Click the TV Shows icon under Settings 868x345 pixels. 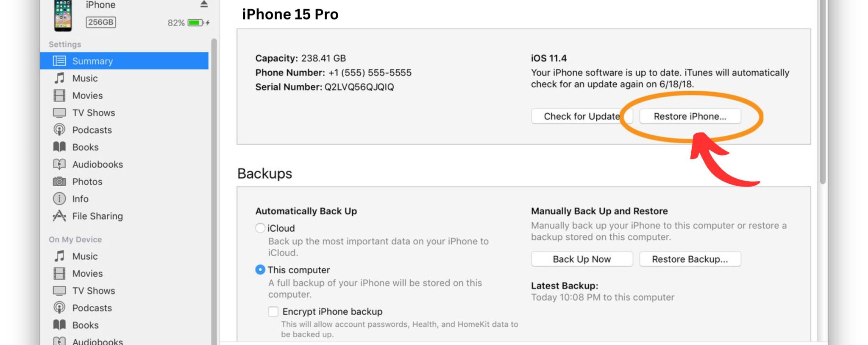[x=59, y=112]
